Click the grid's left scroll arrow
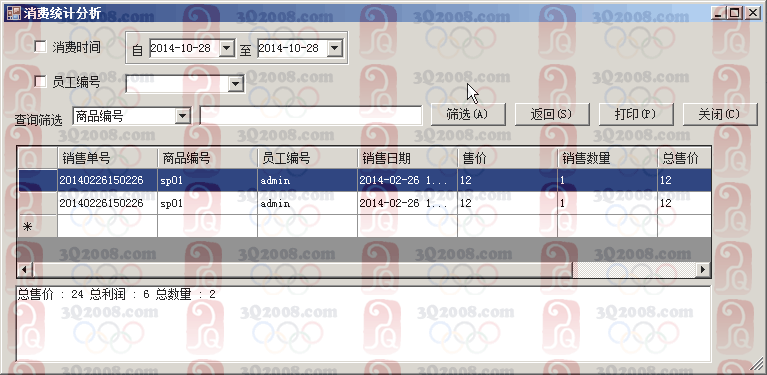 tap(25, 269)
